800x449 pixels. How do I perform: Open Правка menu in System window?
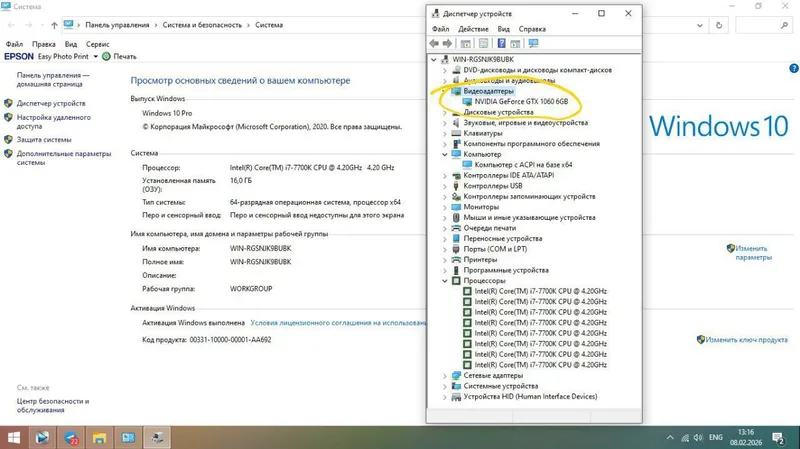point(44,44)
